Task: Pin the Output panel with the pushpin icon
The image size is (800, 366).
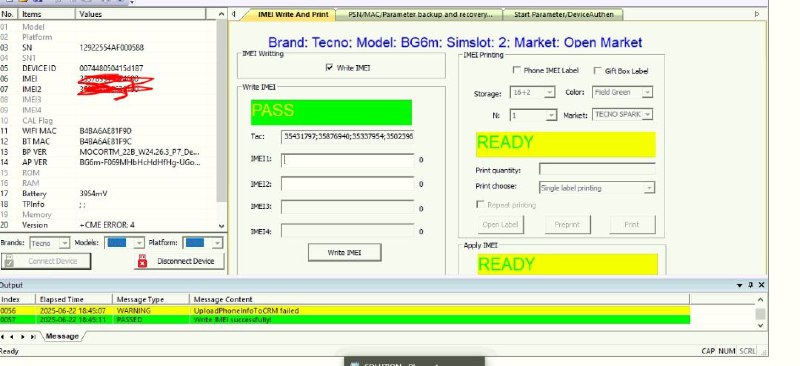Action: click(x=751, y=285)
